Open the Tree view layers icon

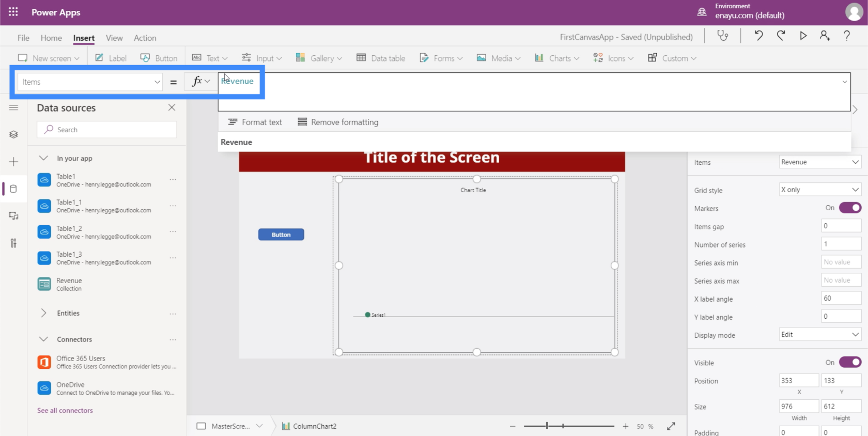(13, 134)
